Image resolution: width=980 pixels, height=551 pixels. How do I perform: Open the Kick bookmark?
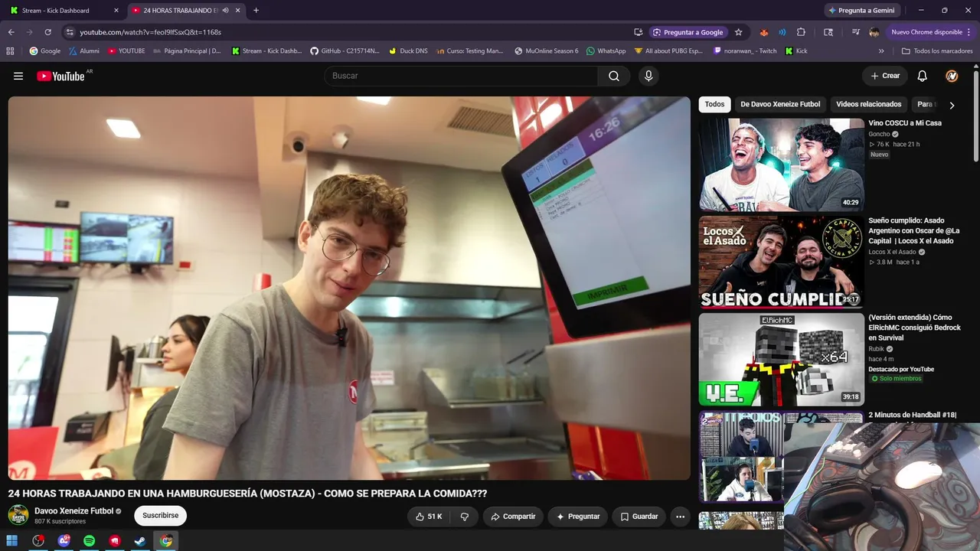796,51
